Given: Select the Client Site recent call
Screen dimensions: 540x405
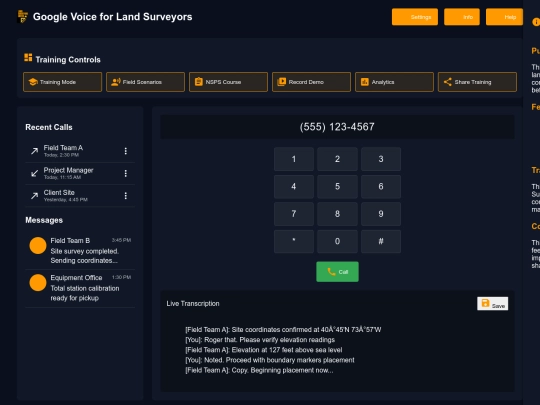Looking at the screenshot, I should 80,196.
